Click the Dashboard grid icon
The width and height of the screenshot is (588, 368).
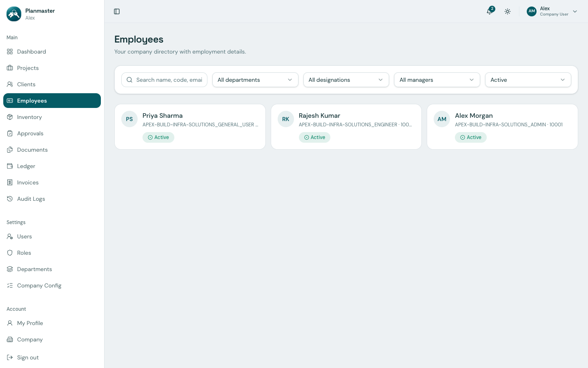10,52
